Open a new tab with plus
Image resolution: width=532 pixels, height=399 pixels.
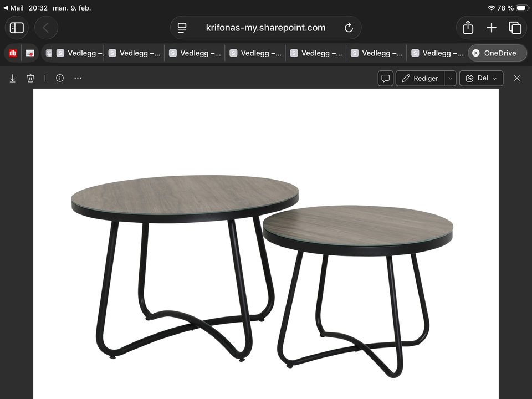point(492,28)
